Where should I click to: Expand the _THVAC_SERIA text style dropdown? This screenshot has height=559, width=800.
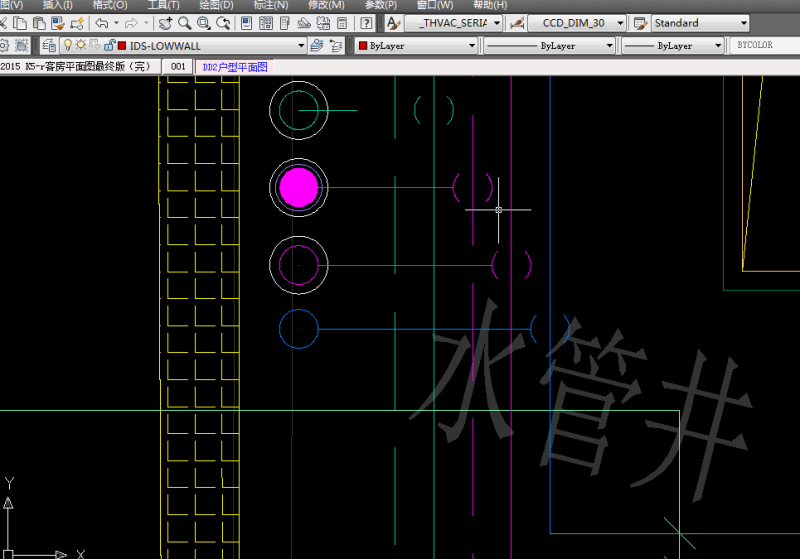[496, 23]
